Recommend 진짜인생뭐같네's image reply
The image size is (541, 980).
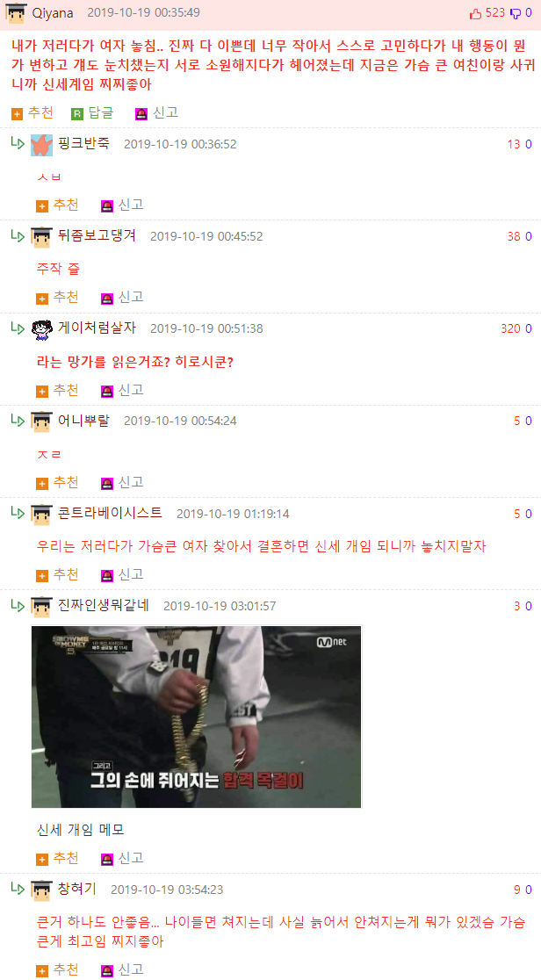coord(58,857)
